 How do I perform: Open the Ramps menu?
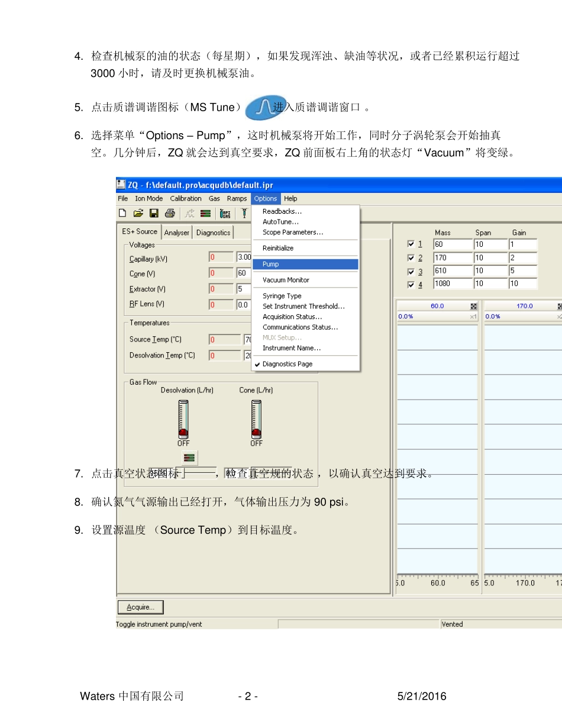[237, 199]
